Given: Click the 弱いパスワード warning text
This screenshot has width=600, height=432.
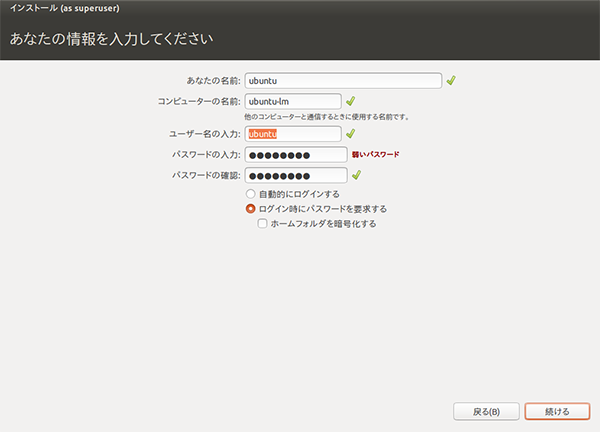Looking at the screenshot, I should click(375, 155).
